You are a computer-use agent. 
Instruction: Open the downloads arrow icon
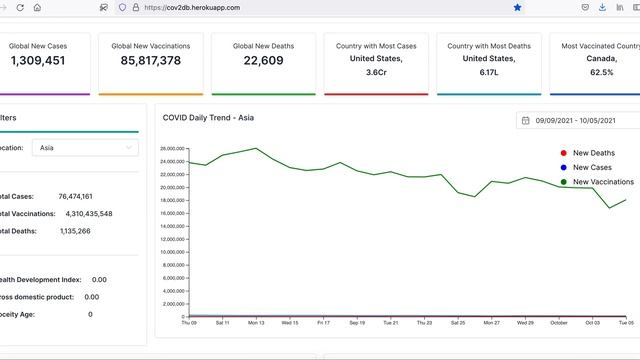[602, 7]
